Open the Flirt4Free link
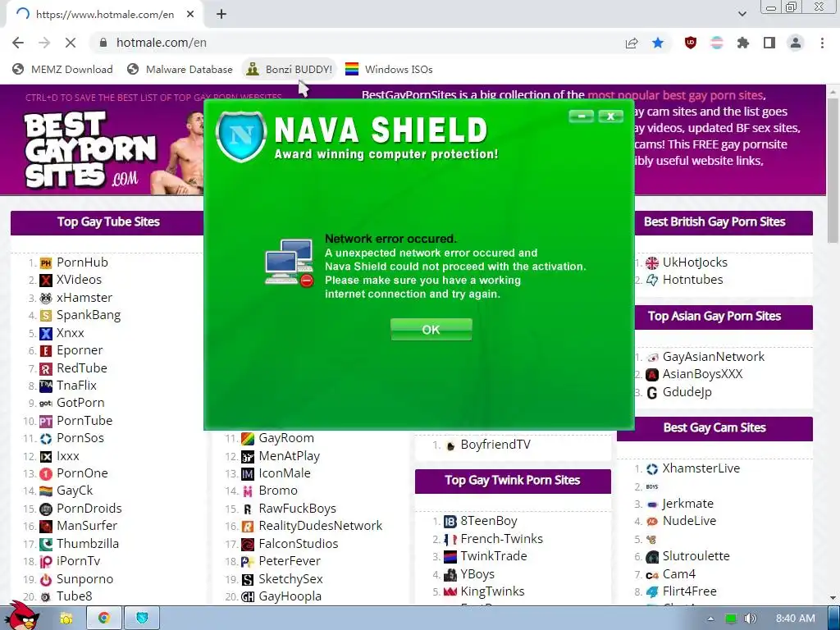 click(689, 591)
